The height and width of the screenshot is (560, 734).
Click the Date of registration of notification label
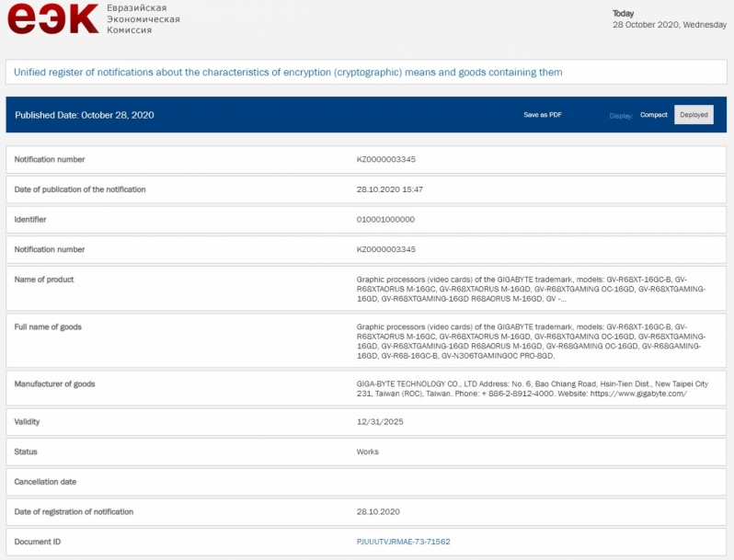[x=74, y=512]
